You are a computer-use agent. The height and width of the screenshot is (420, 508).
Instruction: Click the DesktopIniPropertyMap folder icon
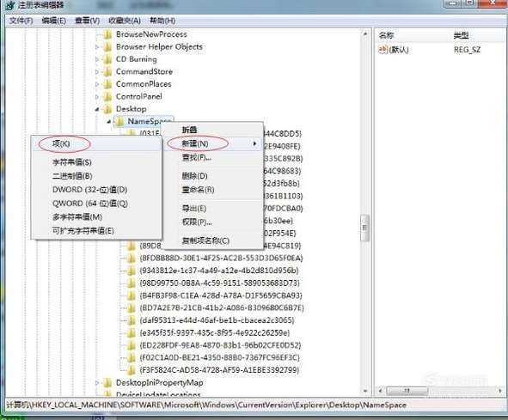tap(107, 382)
